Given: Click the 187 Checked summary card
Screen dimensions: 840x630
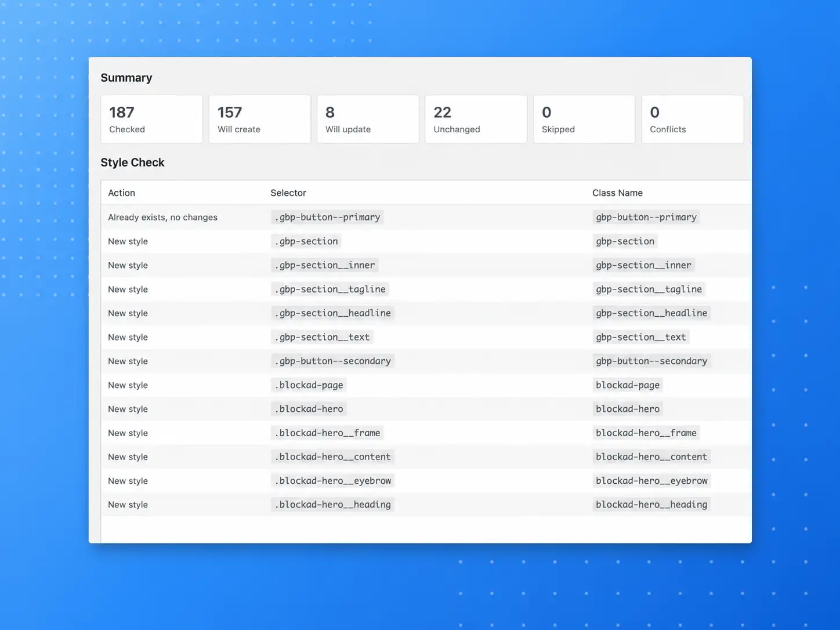Looking at the screenshot, I should [x=151, y=119].
